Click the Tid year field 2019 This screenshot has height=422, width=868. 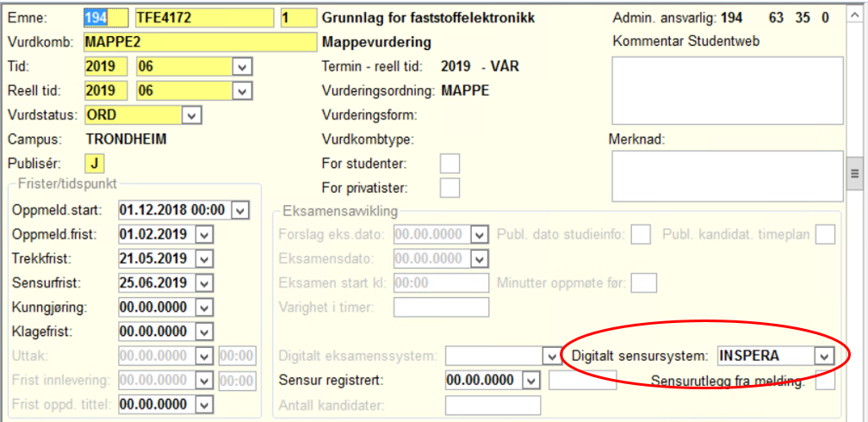pyautogui.click(x=106, y=67)
